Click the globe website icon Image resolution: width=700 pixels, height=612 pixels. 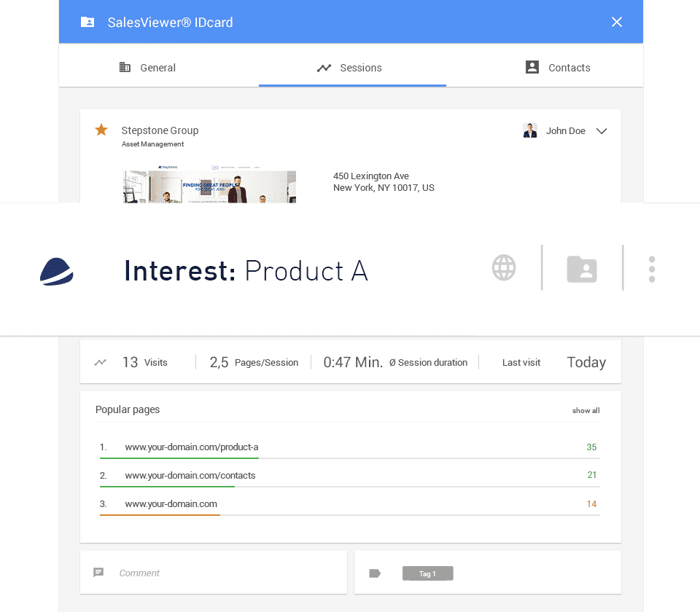point(504,267)
